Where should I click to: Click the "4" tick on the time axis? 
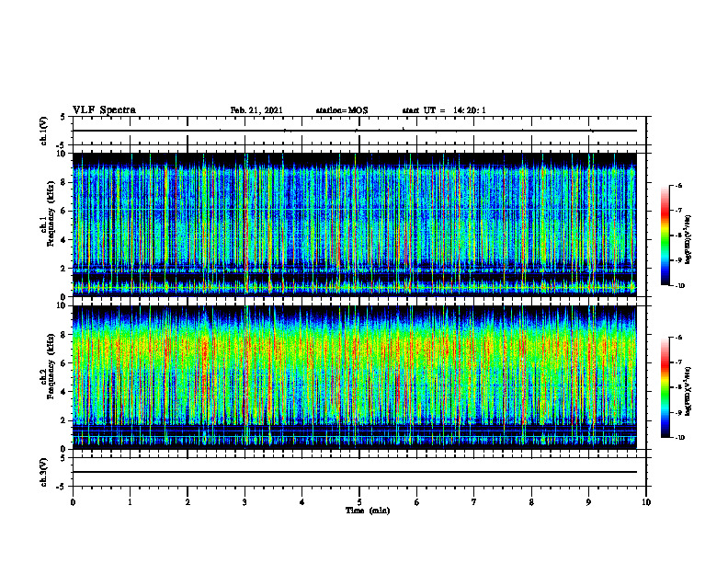(x=302, y=502)
